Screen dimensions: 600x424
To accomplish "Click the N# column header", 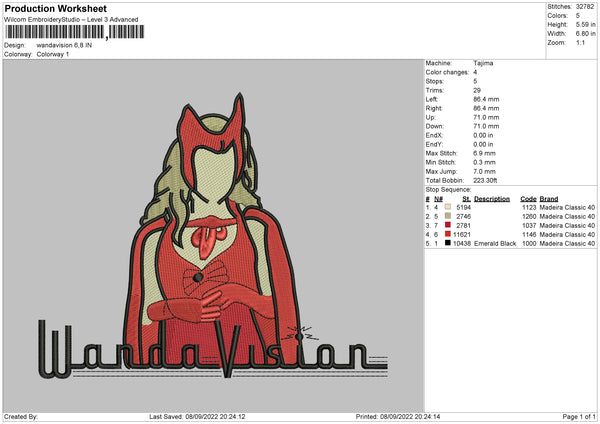I will coord(438,198).
